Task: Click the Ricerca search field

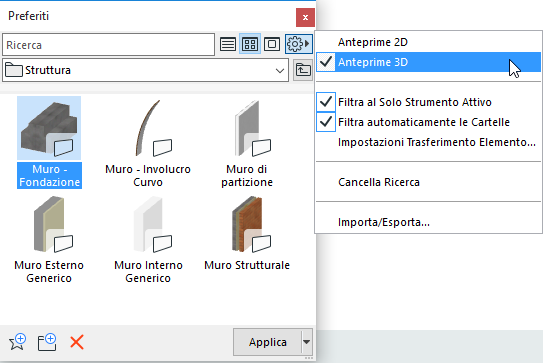Action: point(108,45)
